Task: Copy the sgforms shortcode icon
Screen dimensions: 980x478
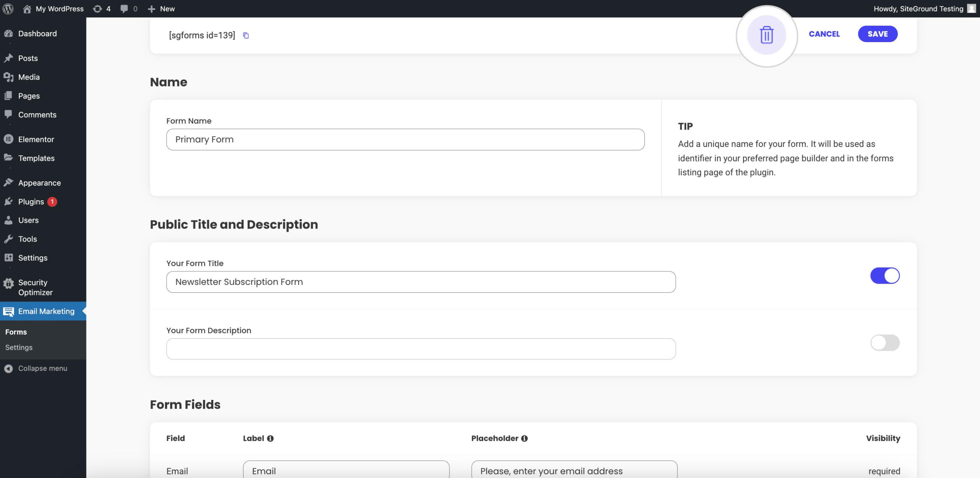Action: click(x=246, y=36)
